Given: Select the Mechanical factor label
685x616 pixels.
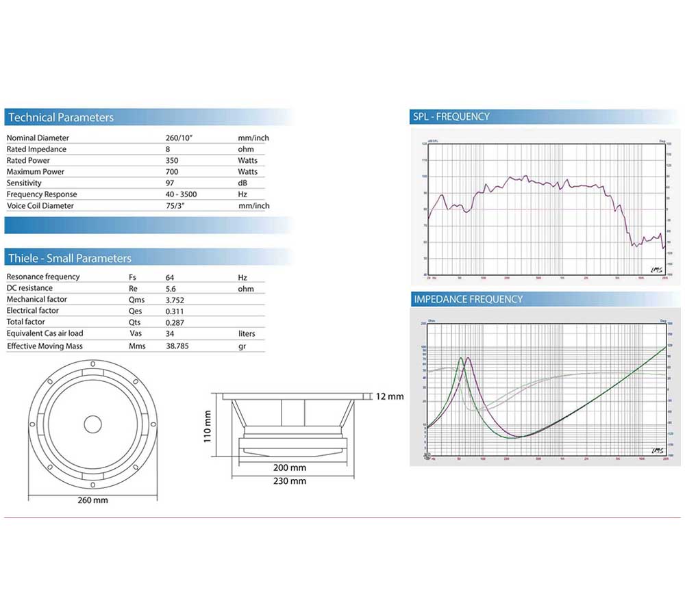Looking at the screenshot, I should [37, 300].
